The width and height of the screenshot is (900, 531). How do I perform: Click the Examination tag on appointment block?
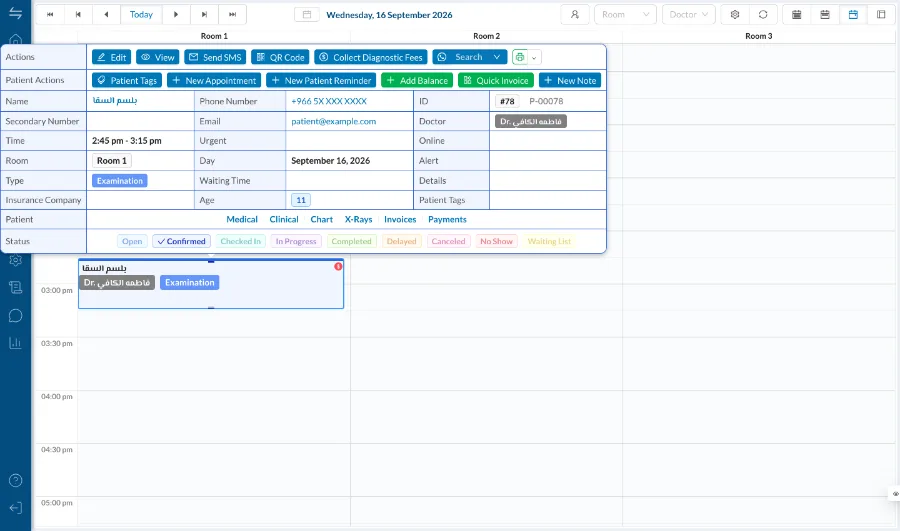click(189, 282)
